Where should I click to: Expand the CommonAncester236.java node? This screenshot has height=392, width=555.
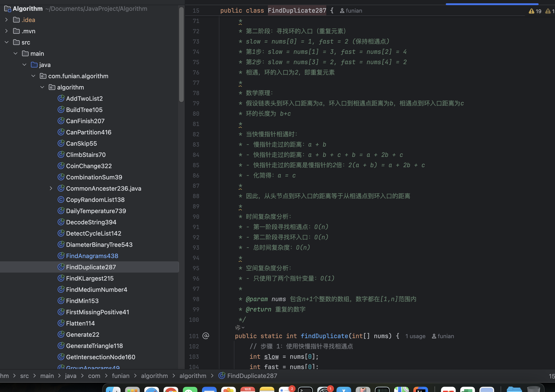tap(51, 188)
